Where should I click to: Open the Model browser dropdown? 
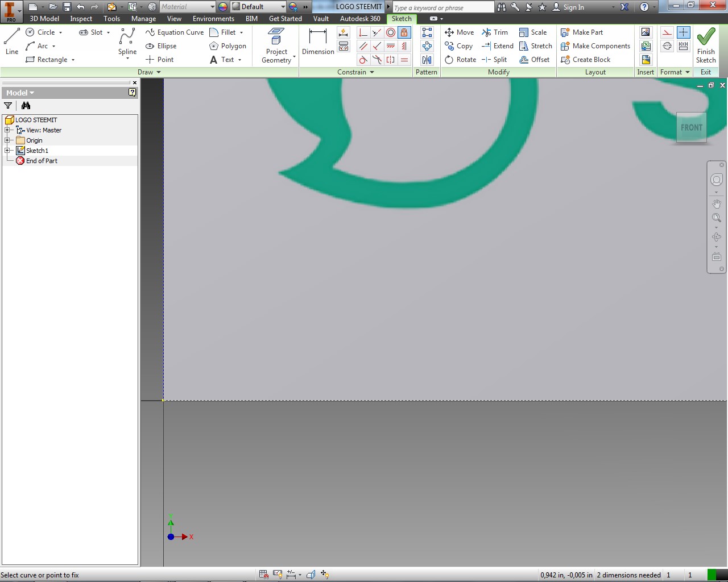click(x=20, y=93)
